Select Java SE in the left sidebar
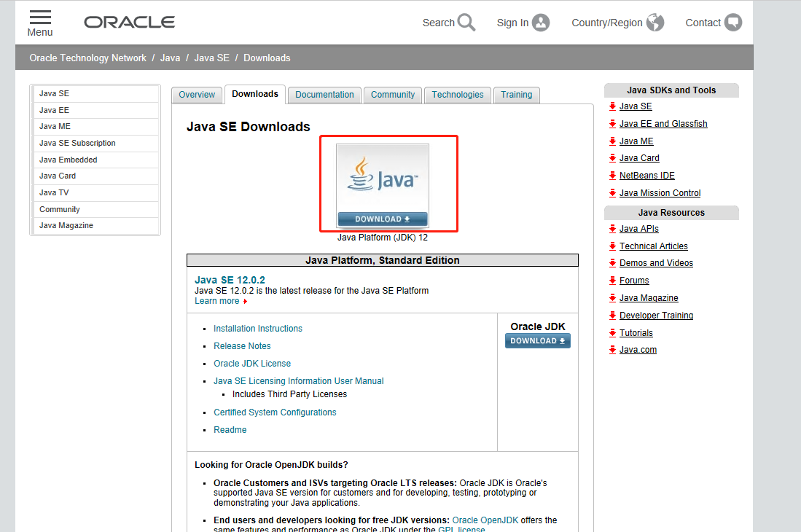Screen dimensions: 801x532 (95, 93)
